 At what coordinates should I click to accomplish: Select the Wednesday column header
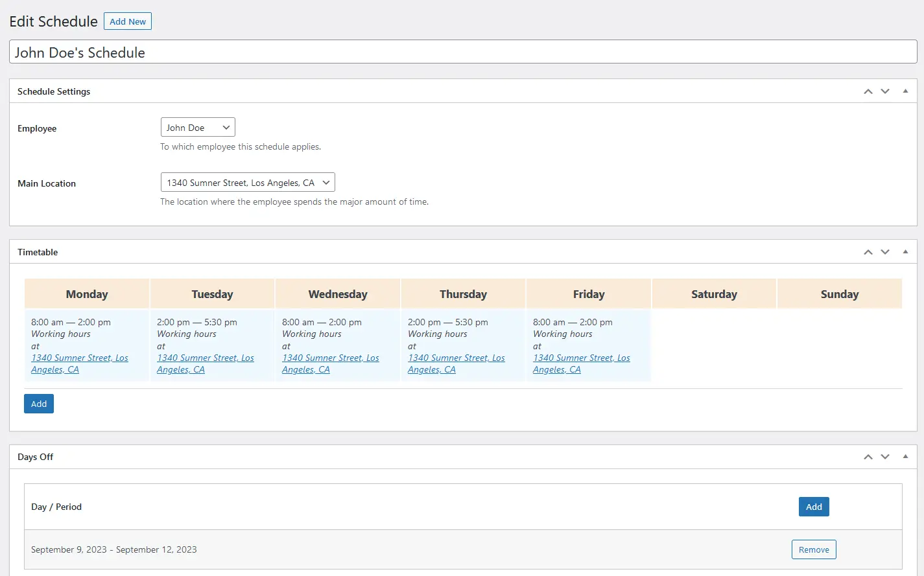338,294
